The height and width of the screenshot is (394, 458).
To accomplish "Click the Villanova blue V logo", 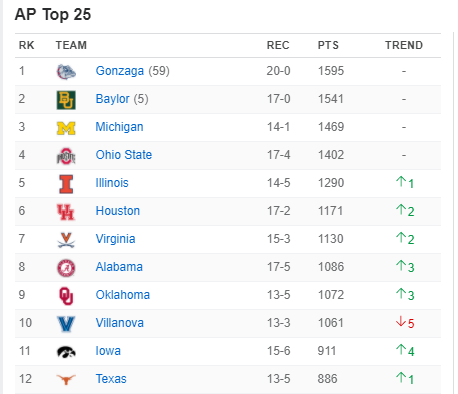I will click(66, 324).
